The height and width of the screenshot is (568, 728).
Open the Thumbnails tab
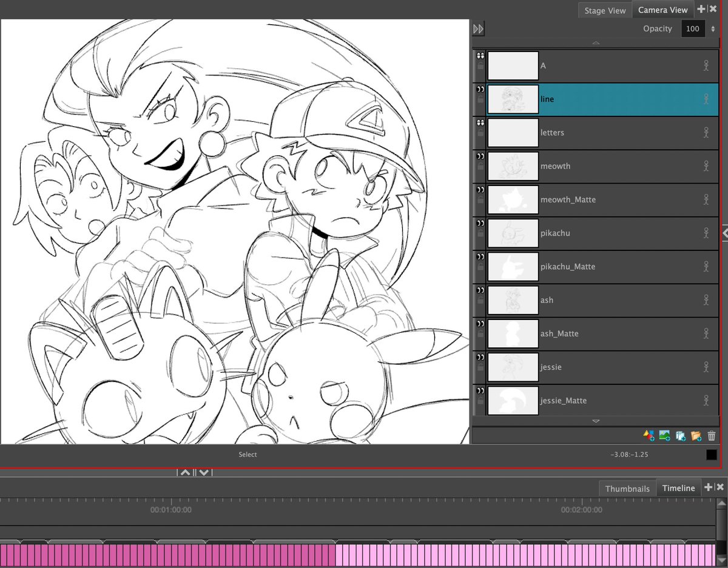pyautogui.click(x=627, y=489)
